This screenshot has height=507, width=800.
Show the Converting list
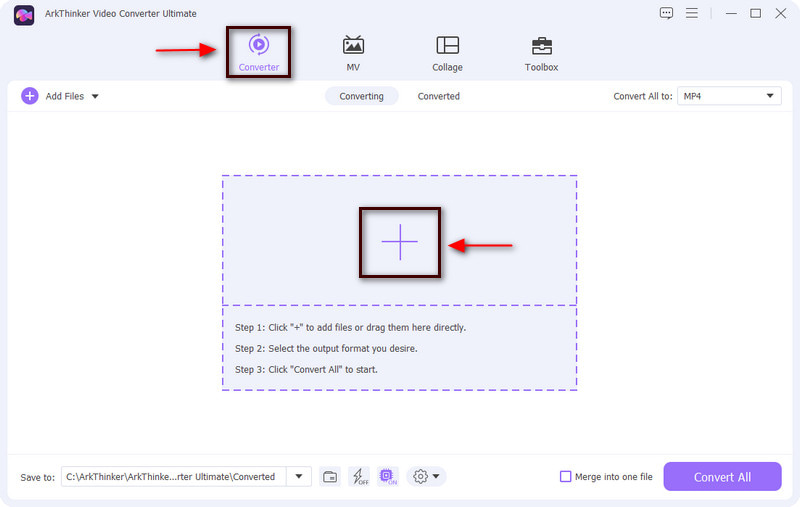(361, 96)
